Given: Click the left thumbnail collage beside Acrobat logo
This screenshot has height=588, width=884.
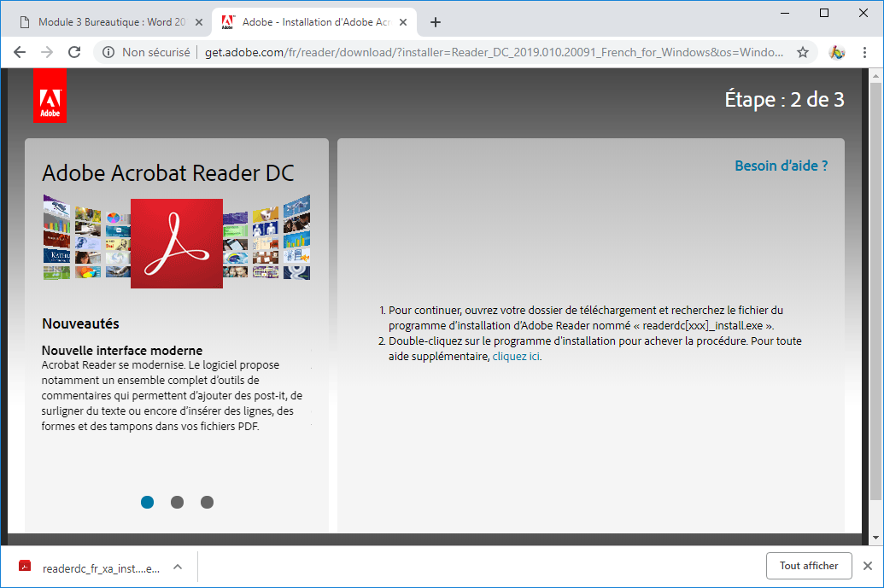Looking at the screenshot, I should 87,237.
